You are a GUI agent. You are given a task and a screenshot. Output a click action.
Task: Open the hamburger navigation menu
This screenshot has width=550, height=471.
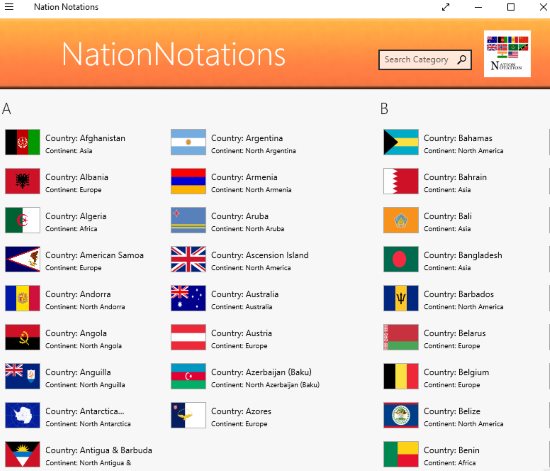click(x=9, y=7)
